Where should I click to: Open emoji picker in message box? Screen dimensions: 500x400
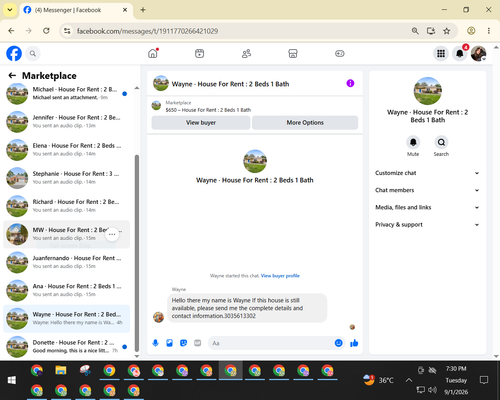(338, 343)
